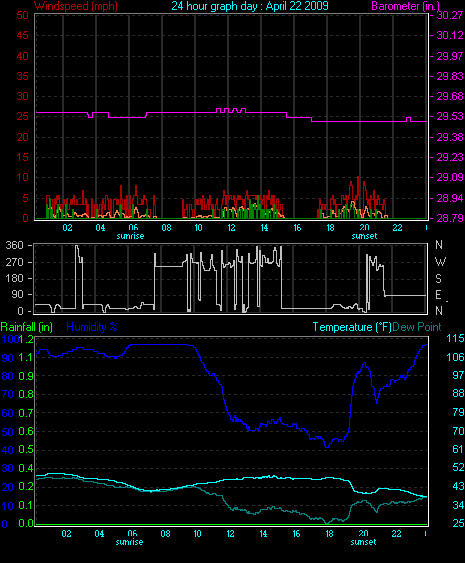Select barometer scale value 29.38
The image size is (465, 563).
[x=450, y=137]
